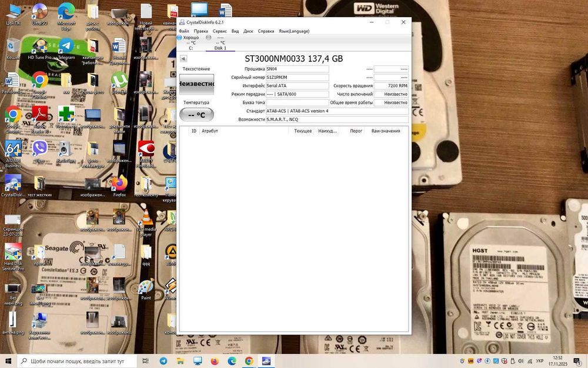Open Edge from the taskbar
This screenshot has width=588, height=368.
pos(232,361)
